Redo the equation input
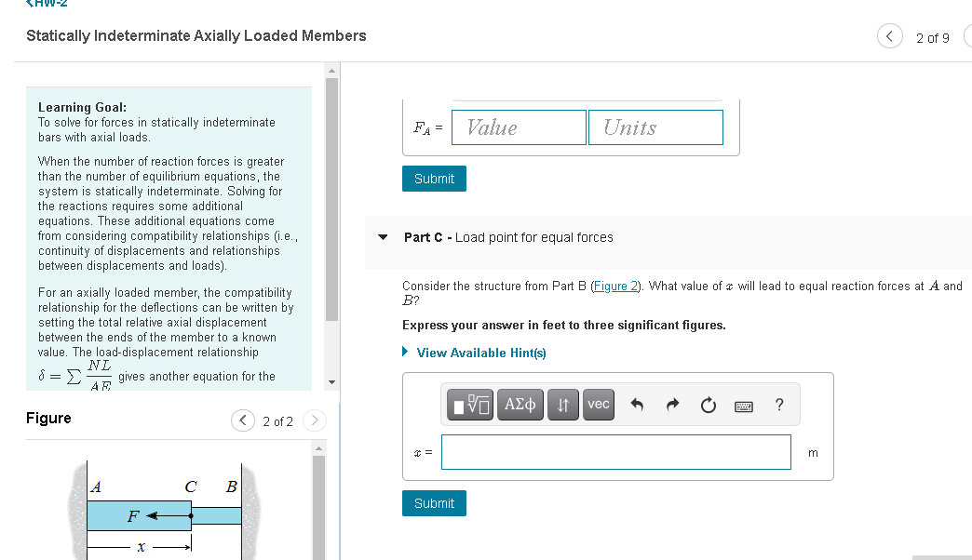 (x=672, y=404)
